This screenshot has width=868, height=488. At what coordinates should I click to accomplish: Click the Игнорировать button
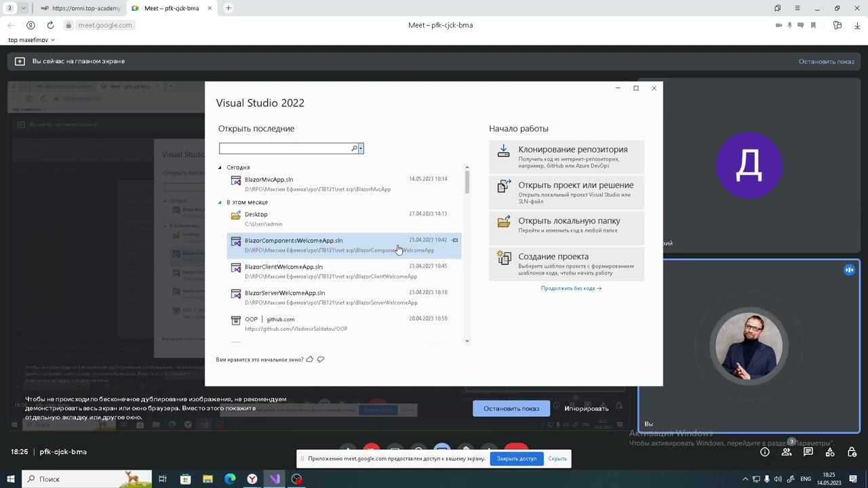click(587, 409)
